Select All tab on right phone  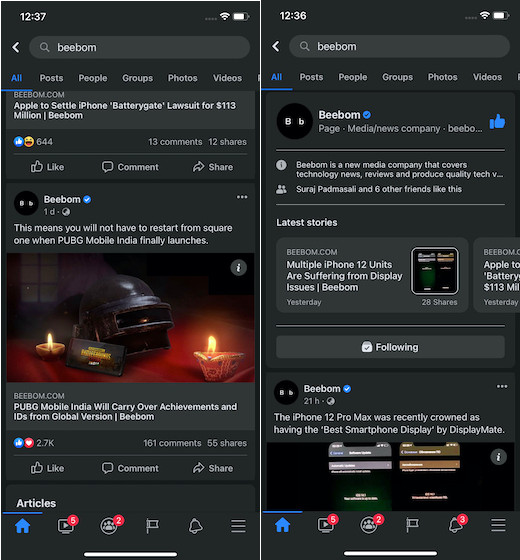276,77
